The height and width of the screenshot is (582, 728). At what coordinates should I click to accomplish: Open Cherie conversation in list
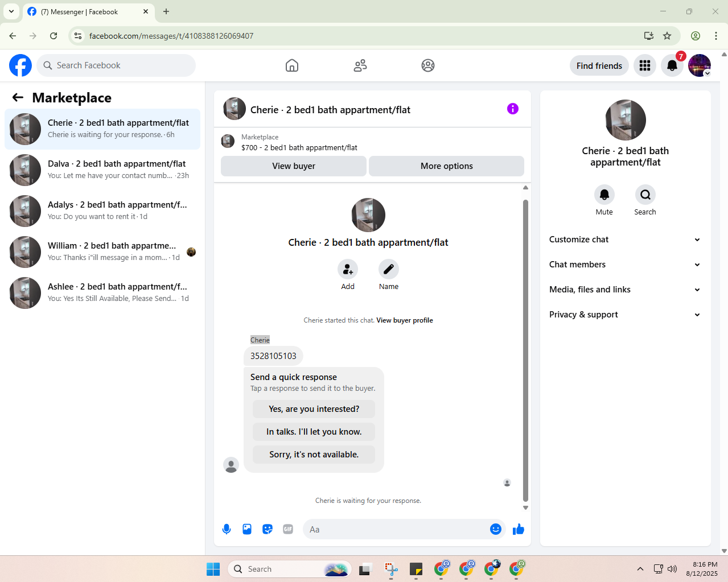(102, 129)
